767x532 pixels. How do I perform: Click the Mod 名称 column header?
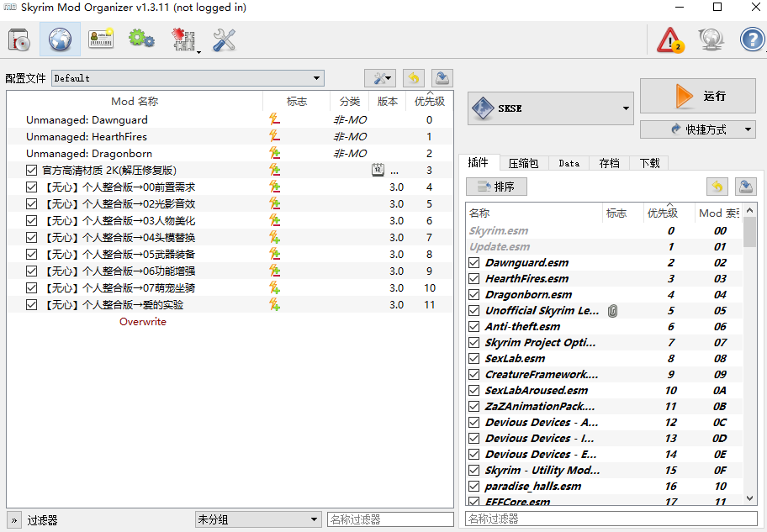tap(135, 101)
